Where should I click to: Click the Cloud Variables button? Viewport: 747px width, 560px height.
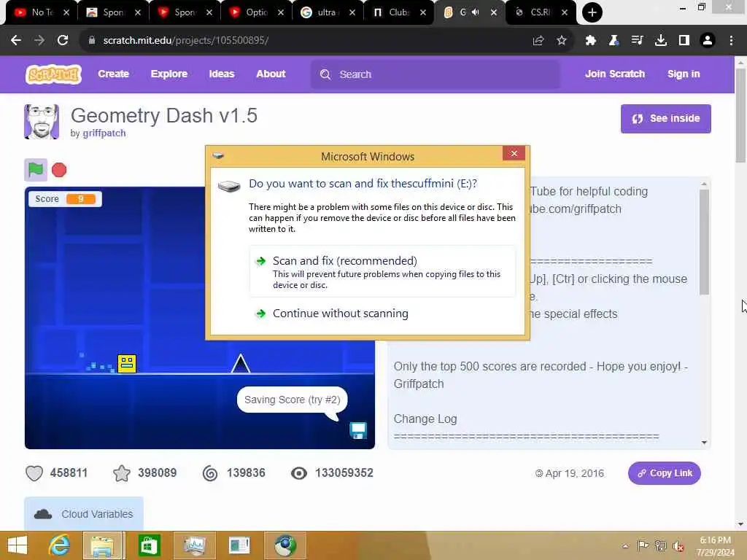[84, 514]
